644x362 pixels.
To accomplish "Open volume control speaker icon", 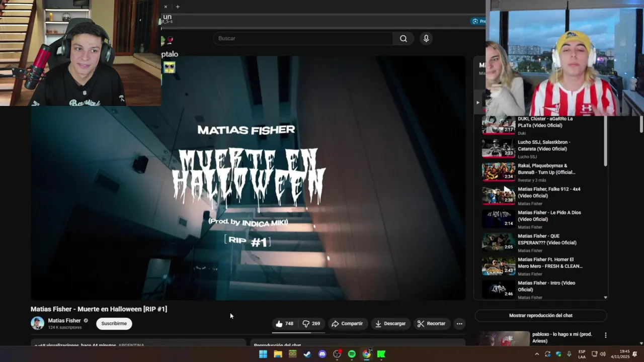I will 603,354.
